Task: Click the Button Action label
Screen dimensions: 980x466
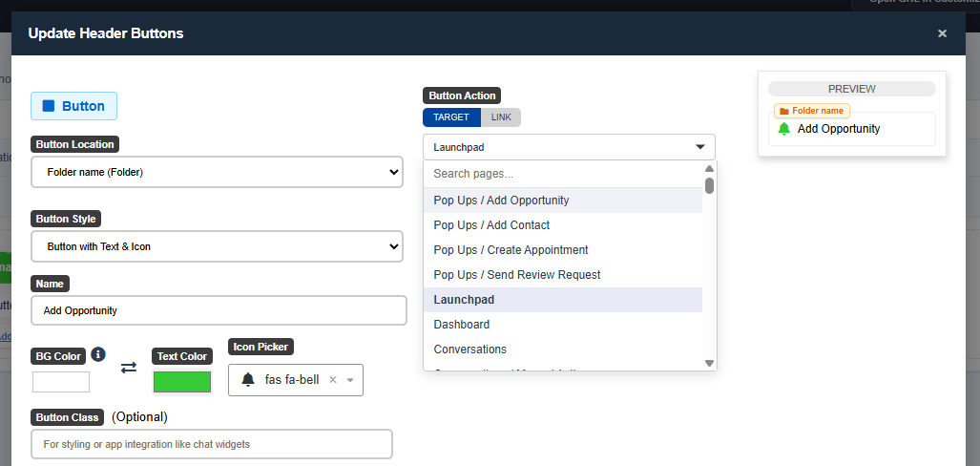Action: coord(462,95)
